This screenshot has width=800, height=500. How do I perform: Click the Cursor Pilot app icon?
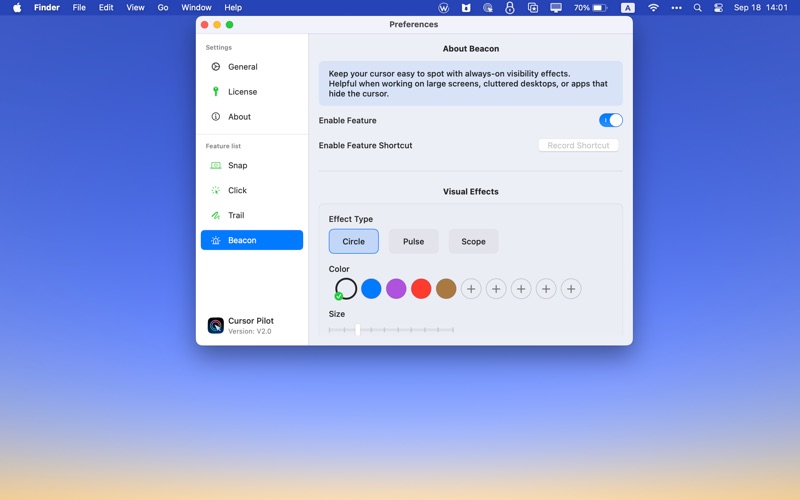[215, 326]
